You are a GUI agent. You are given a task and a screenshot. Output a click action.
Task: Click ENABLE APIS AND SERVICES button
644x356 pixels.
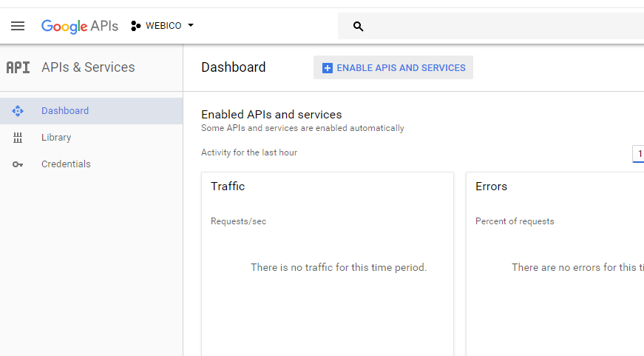pyautogui.click(x=393, y=67)
